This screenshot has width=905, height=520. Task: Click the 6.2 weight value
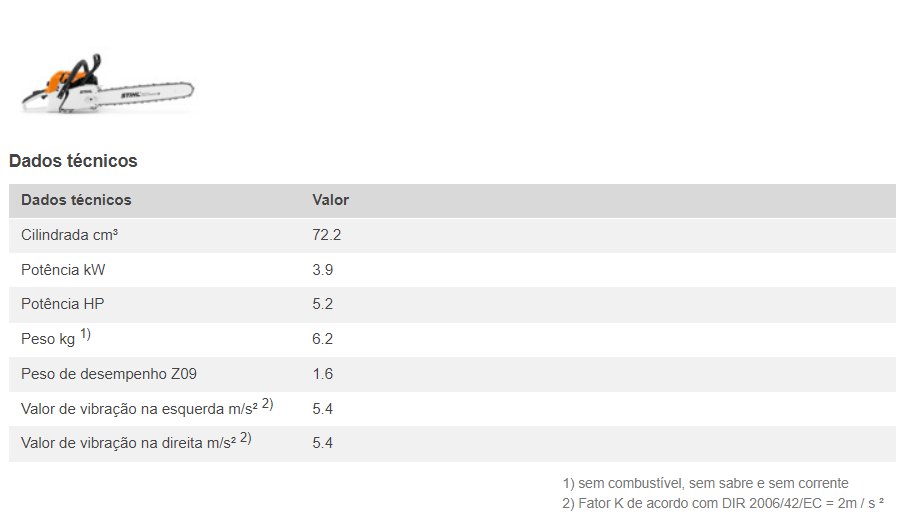(x=323, y=339)
